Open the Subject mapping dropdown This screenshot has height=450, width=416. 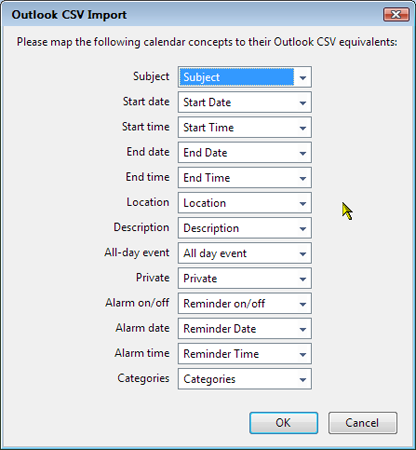point(245,77)
